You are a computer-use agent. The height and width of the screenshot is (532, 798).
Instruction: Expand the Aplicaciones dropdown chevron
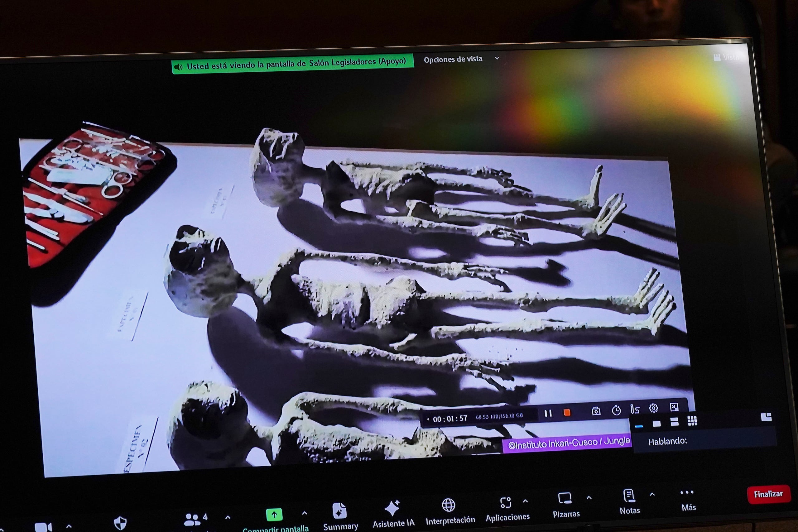coord(526,501)
